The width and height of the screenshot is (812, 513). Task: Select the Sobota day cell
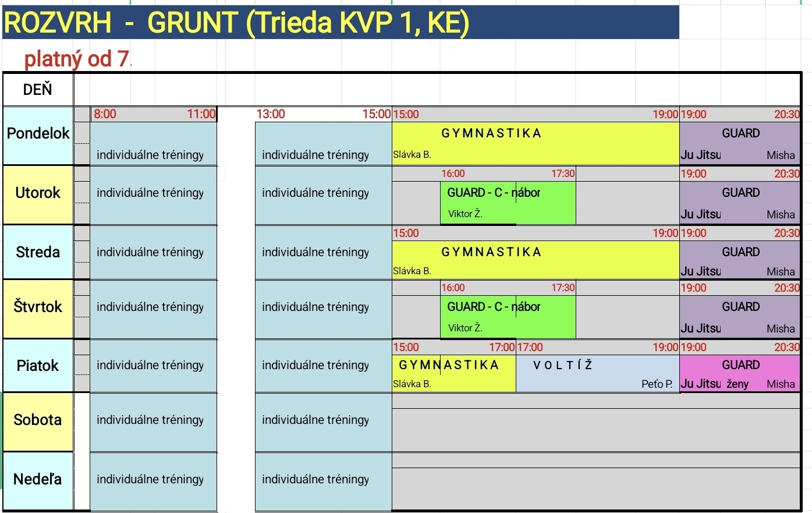click(x=38, y=420)
